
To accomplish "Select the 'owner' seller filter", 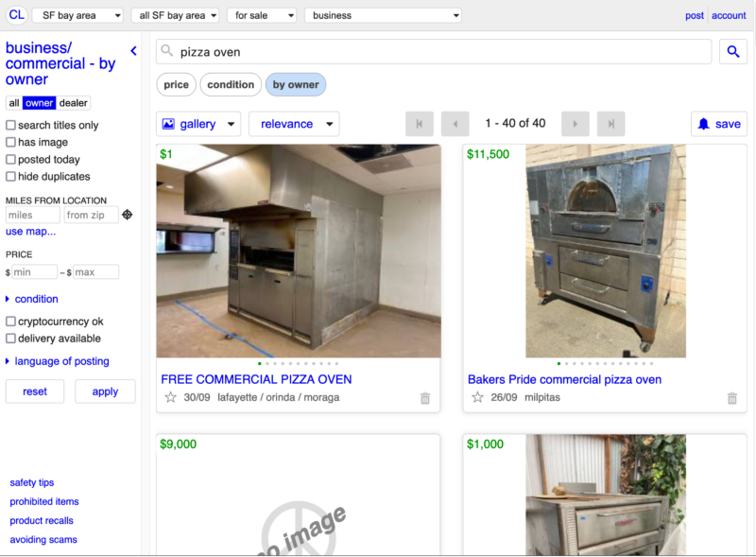I will [39, 103].
